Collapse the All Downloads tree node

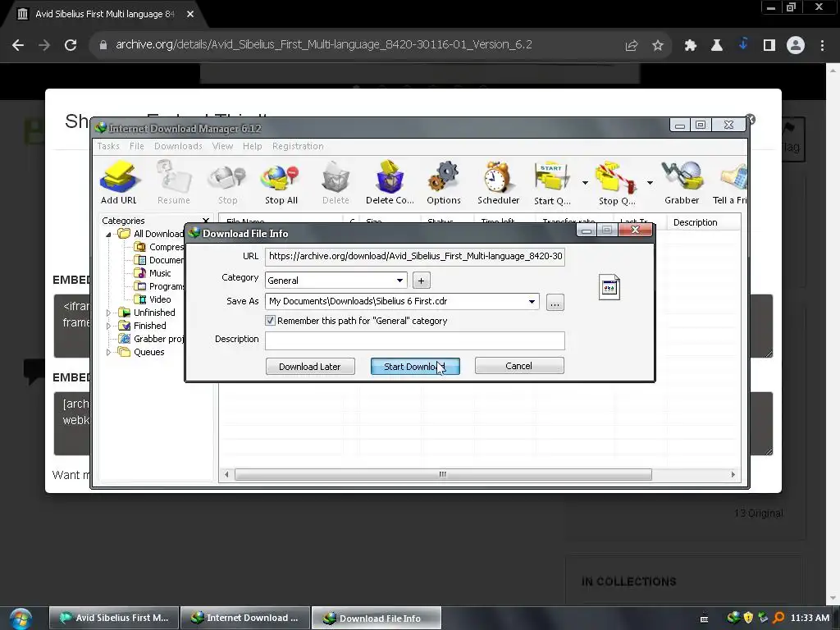(x=108, y=234)
